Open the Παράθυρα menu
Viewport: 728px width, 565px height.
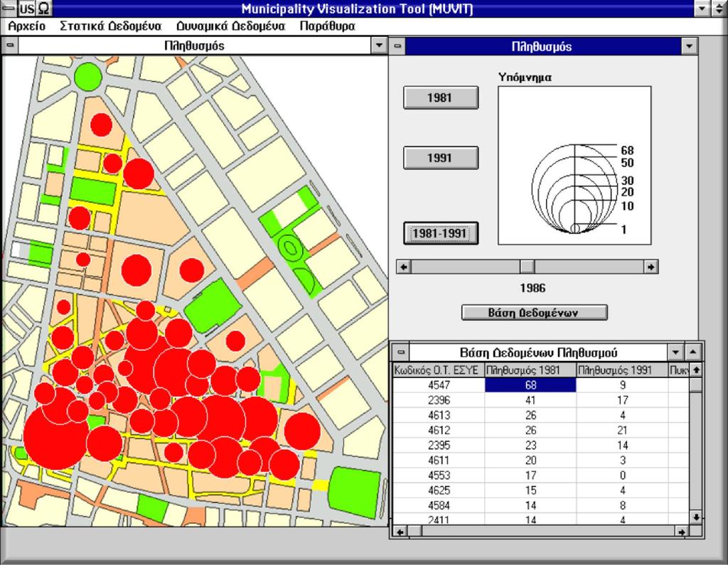pos(327,26)
